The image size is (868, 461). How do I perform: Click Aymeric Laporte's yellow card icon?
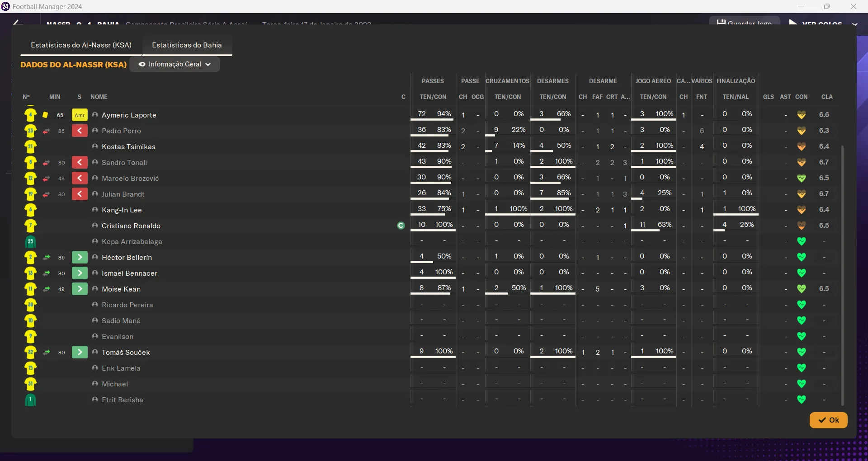pyautogui.click(x=45, y=115)
